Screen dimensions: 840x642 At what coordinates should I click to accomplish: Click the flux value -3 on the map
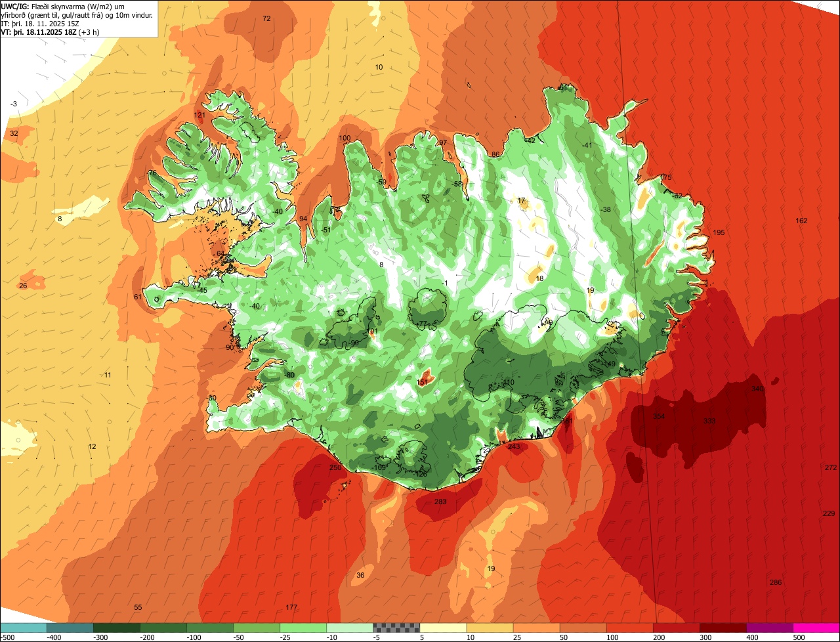(14, 104)
